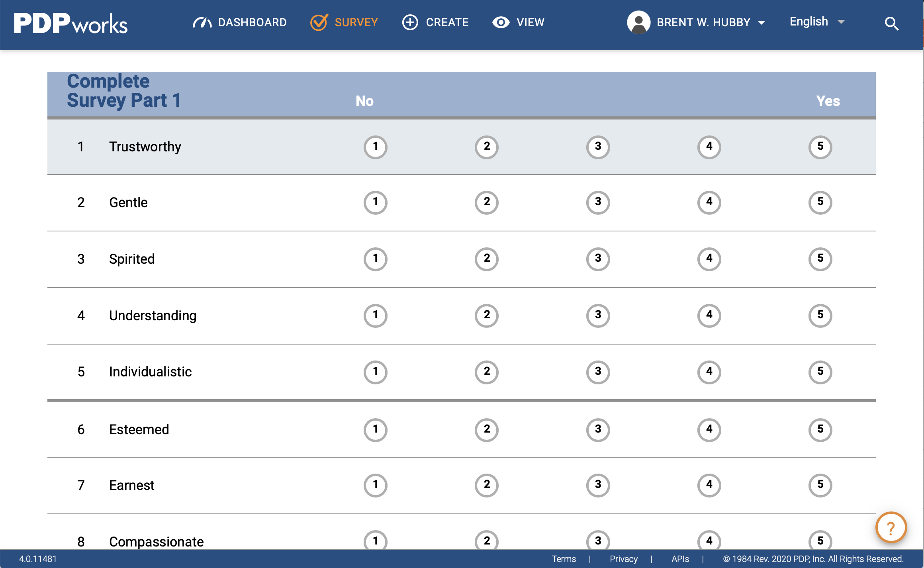Screen dimensions: 924x568
Task: Select 4 for Understanding
Action: click(709, 315)
